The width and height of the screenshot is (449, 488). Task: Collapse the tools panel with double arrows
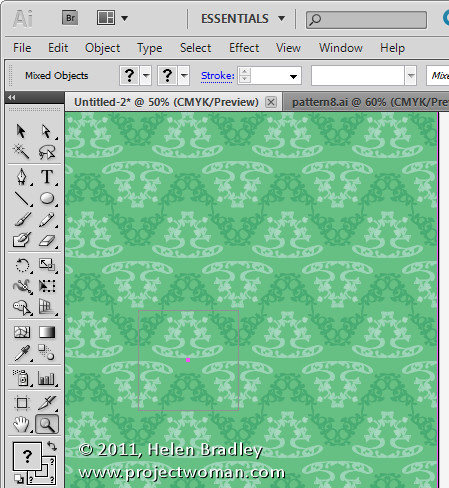coord(12,97)
